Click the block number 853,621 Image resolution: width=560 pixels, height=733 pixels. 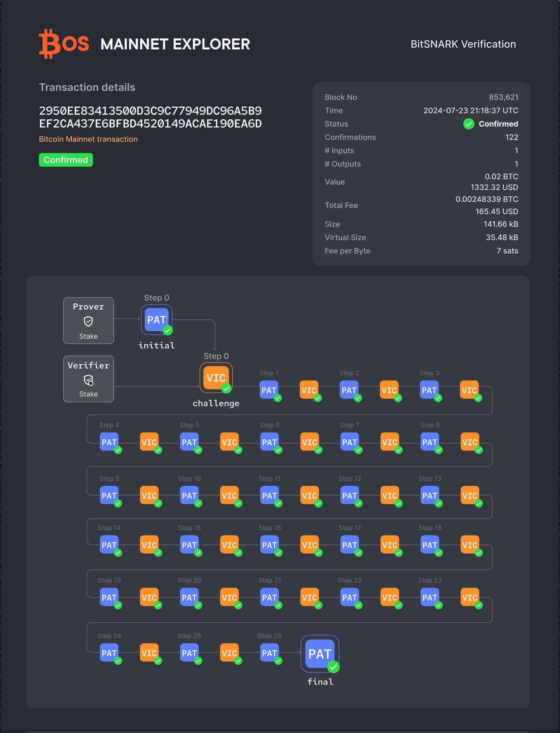(x=503, y=97)
